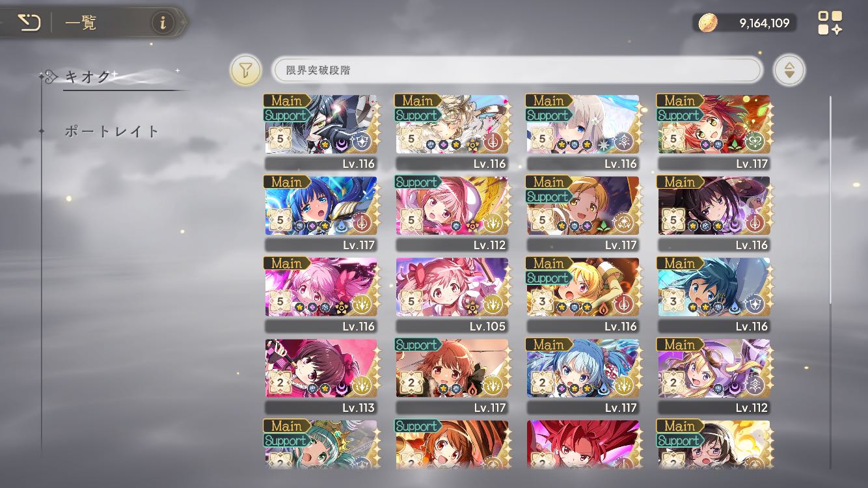Switch to the ポートレイト tab

[112, 131]
